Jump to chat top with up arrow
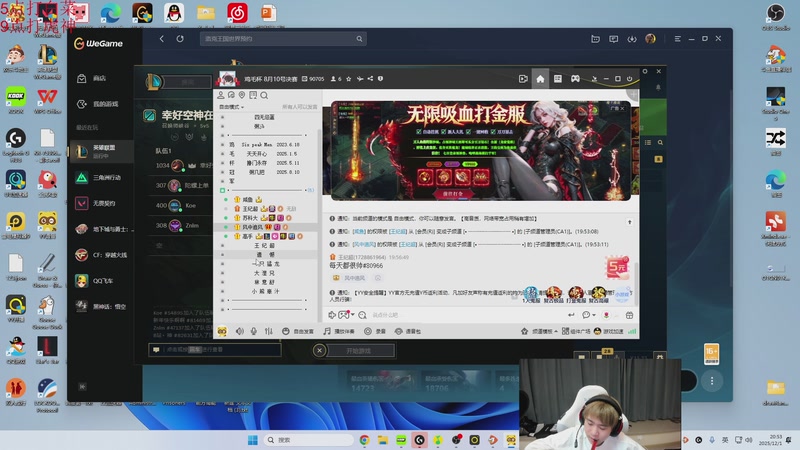 [630, 222]
